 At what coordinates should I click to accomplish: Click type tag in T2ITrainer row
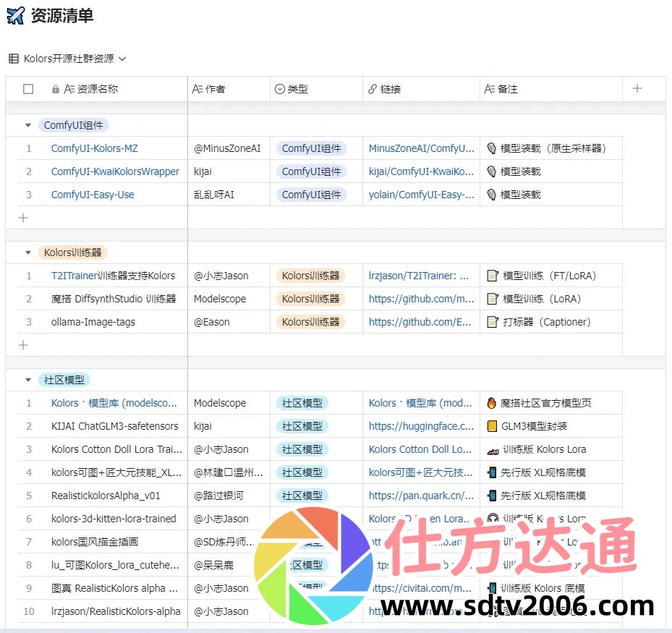pos(310,276)
